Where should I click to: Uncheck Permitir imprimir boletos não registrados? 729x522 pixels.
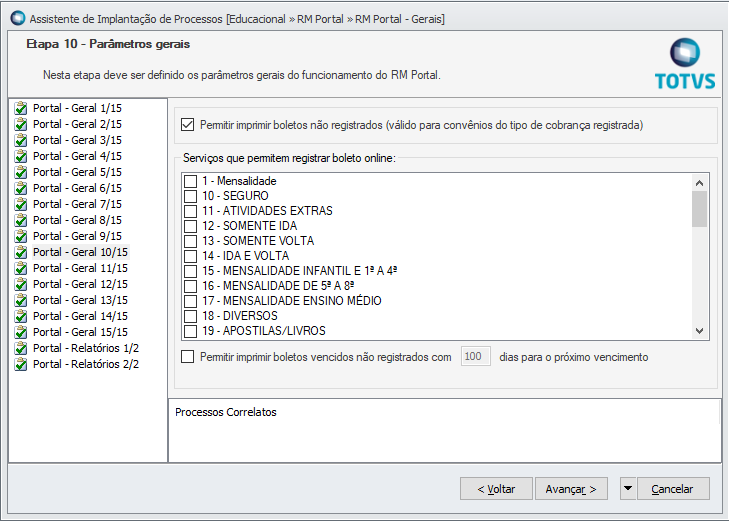[187, 125]
